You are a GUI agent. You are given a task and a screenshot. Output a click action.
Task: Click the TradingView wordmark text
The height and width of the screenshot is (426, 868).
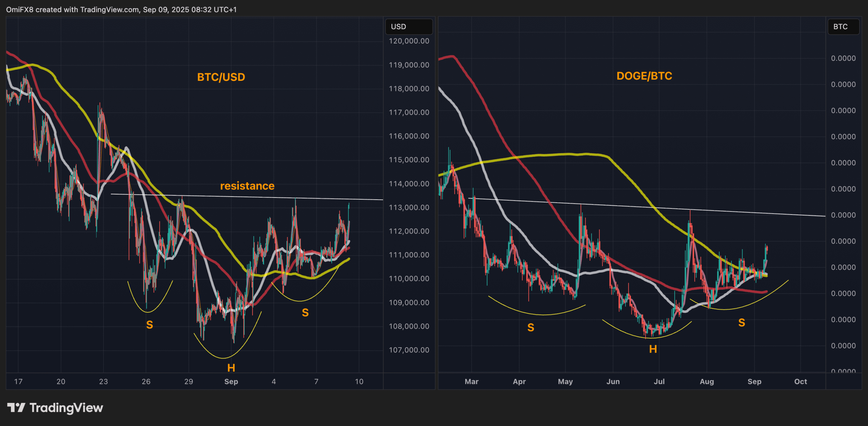click(66, 408)
